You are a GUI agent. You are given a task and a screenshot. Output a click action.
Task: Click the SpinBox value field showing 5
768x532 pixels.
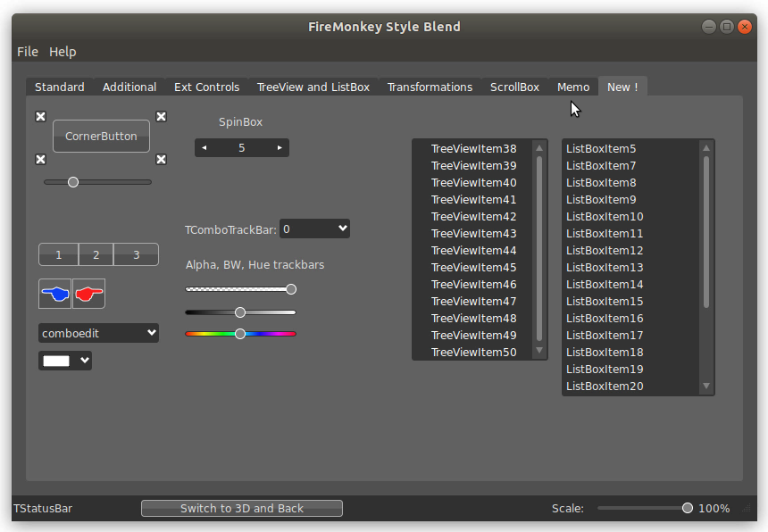(x=241, y=148)
